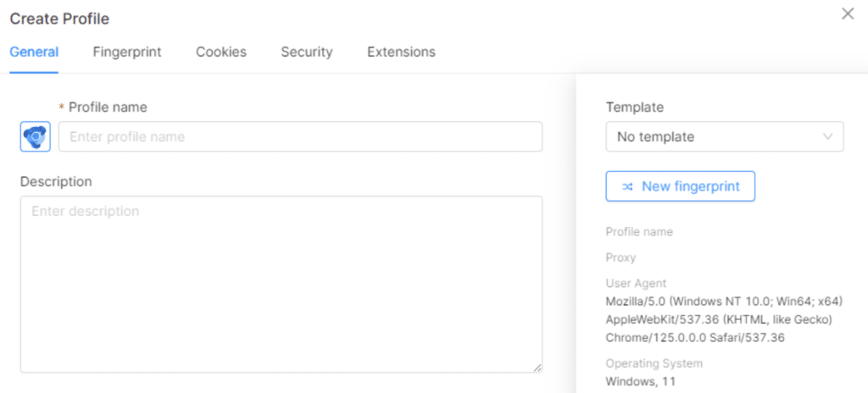Click the Windows, 11 value
The width and height of the screenshot is (868, 393).
point(641,381)
